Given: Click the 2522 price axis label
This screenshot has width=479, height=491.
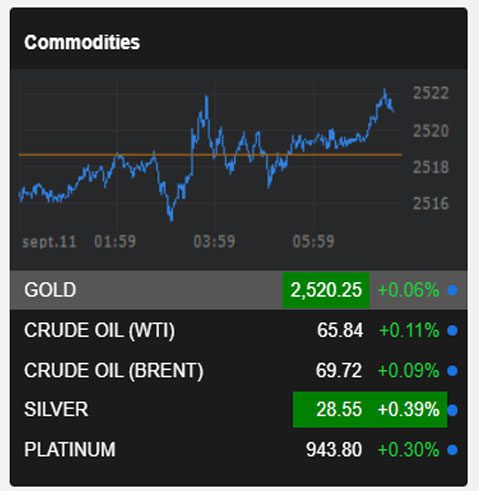Looking at the screenshot, I should tap(431, 93).
